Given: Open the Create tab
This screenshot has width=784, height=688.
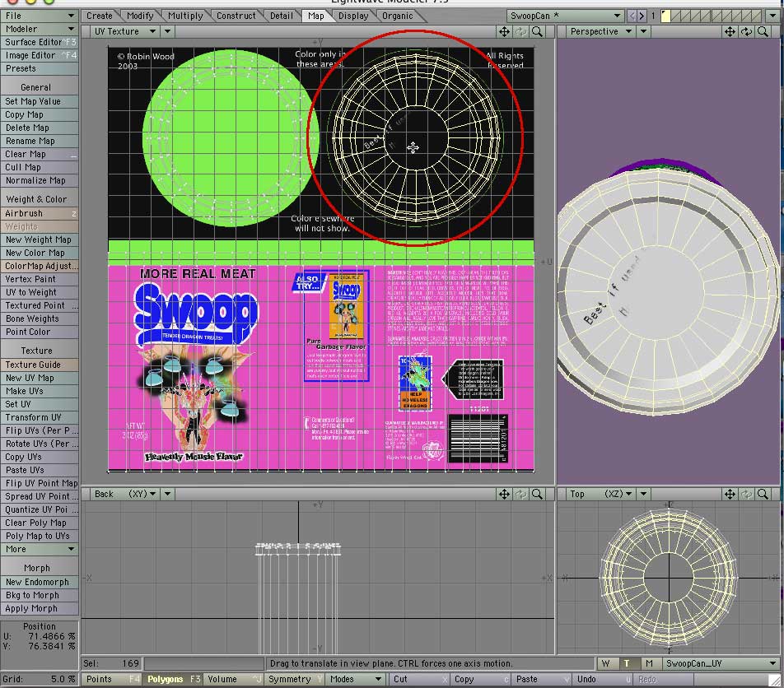Looking at the screenshot, I should coord(100,16).
